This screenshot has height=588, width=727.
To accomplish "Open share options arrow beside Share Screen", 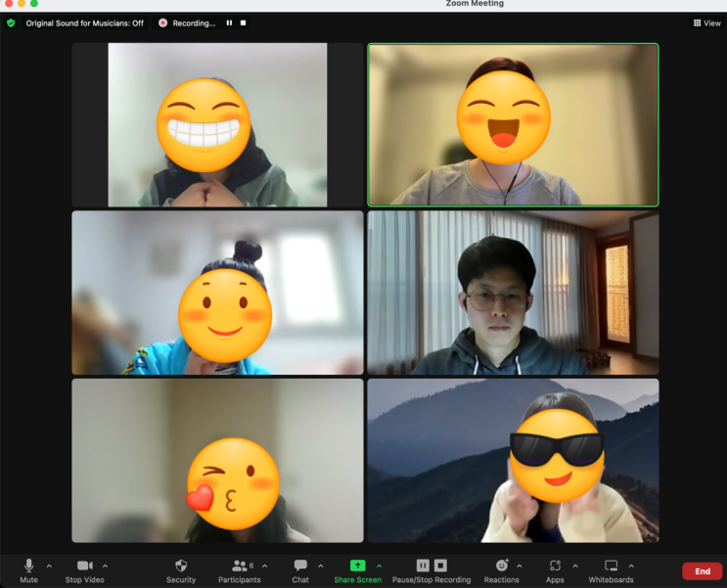I will [x=380, y=565].
